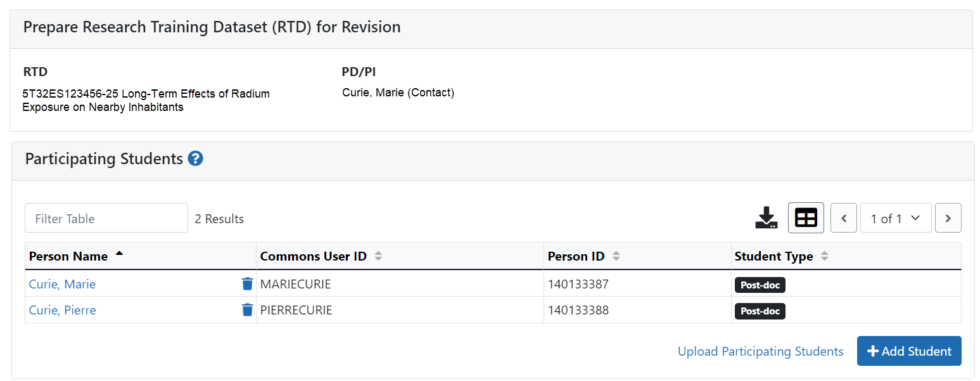980x381 pixels.
Task: Sort by Commons User ID column
Action: click(378, 256)
